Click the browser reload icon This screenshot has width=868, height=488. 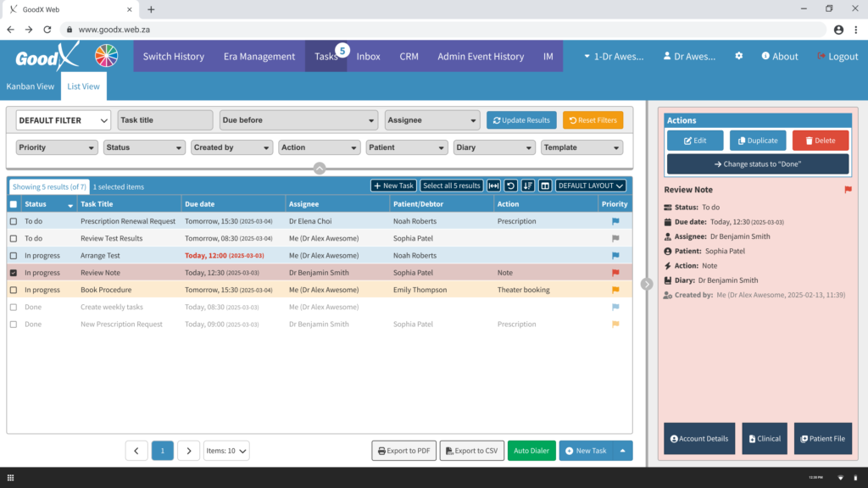[x=47, y=30]
